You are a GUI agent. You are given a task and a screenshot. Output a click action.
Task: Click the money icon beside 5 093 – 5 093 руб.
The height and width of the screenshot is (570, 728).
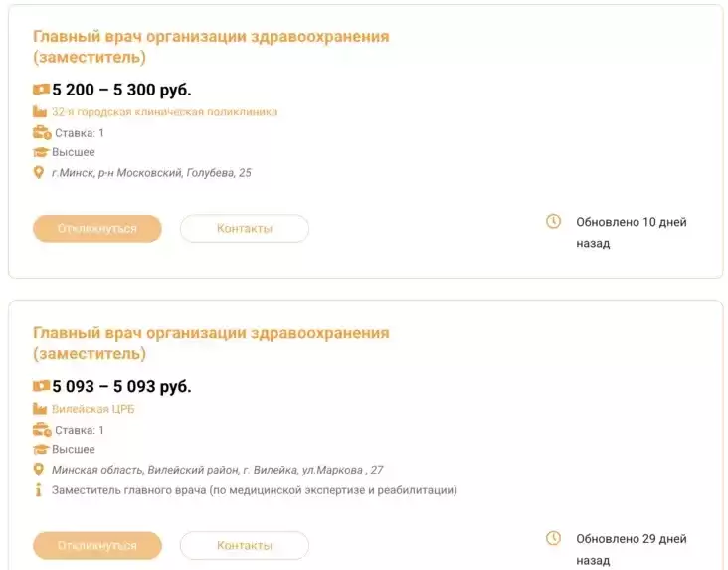41,386
